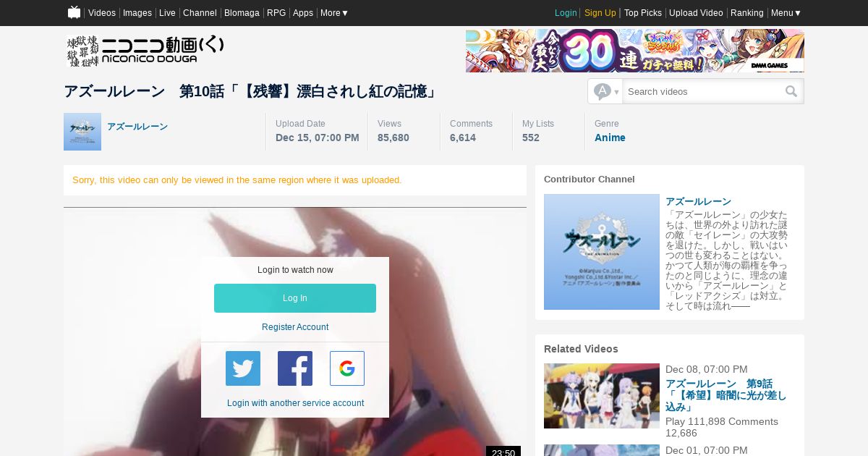This screenshot has height=456, width=868.
Task: Click the Play 111,898 Comments 12,686 stats text
Action: (722, 427)
